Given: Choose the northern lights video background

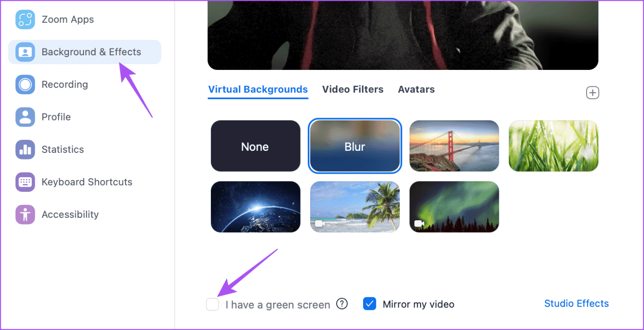Looking at the screenshot, I should (x=454, y=207).
